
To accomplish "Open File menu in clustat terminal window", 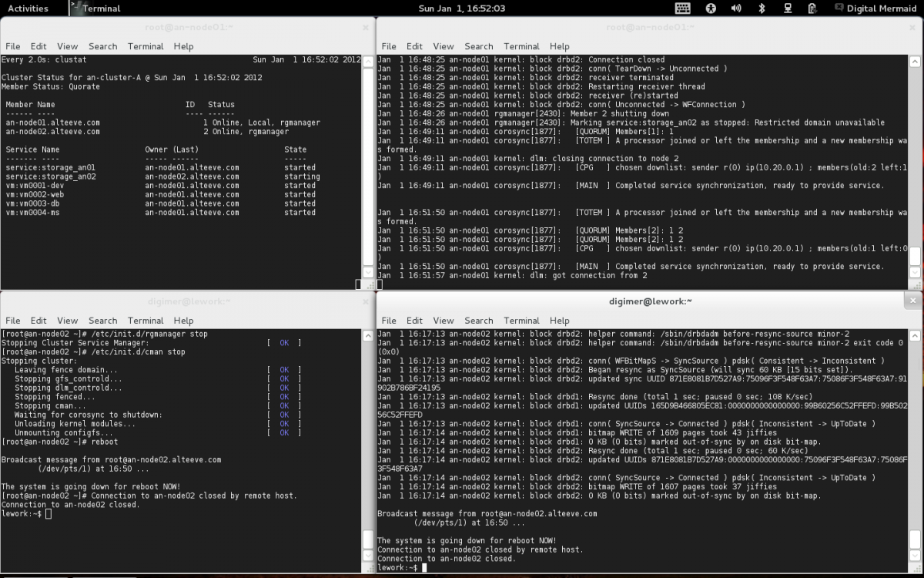I will click(13, 46).
